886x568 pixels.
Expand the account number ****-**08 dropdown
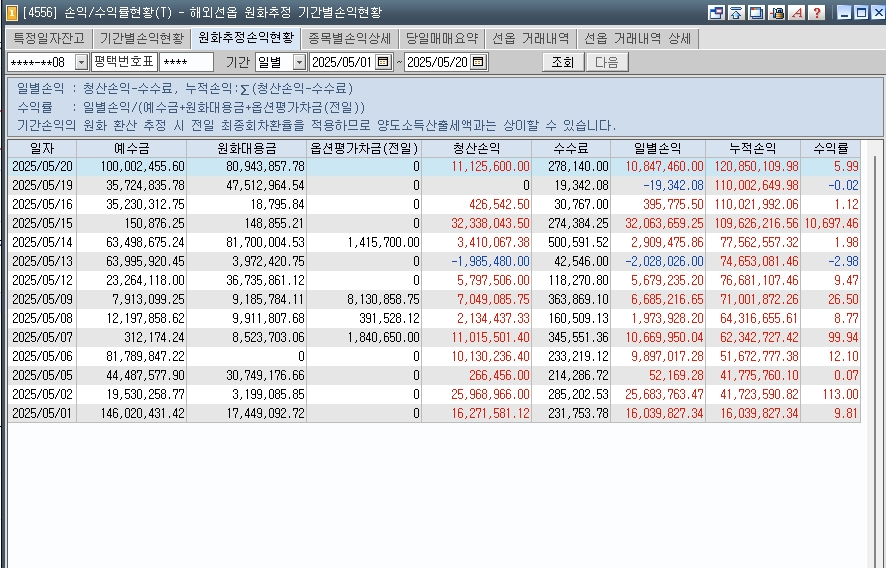click(81, 62)
